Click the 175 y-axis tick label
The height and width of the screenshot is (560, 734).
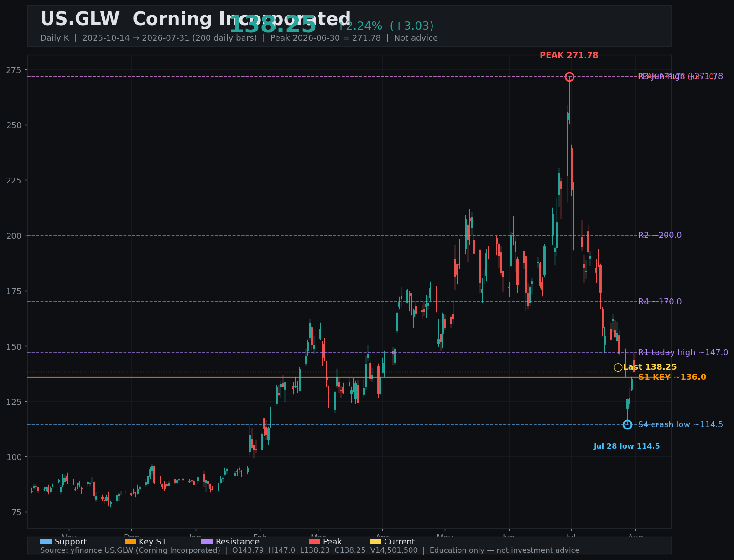[15, 291]
